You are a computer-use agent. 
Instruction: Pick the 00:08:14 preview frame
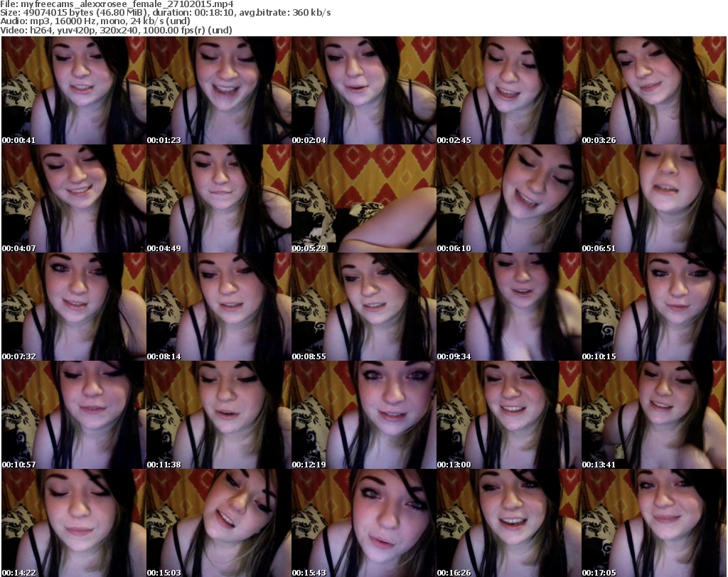[219, 307]
